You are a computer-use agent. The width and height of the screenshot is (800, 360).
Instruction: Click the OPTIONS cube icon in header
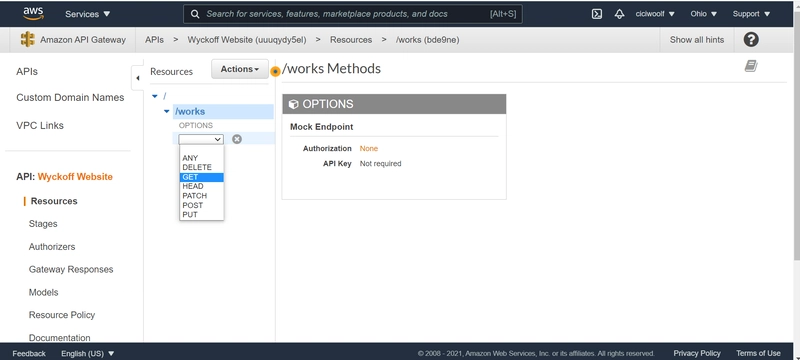(293, 104)
